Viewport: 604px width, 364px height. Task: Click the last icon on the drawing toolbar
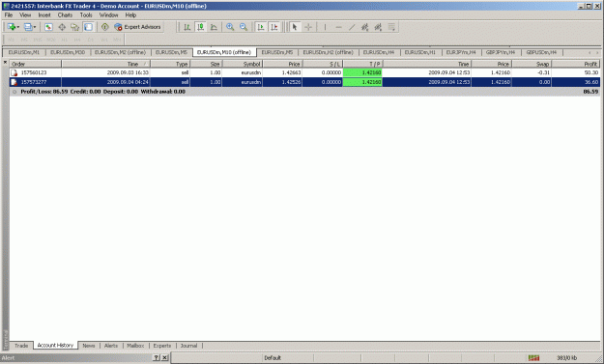point(391,27)
